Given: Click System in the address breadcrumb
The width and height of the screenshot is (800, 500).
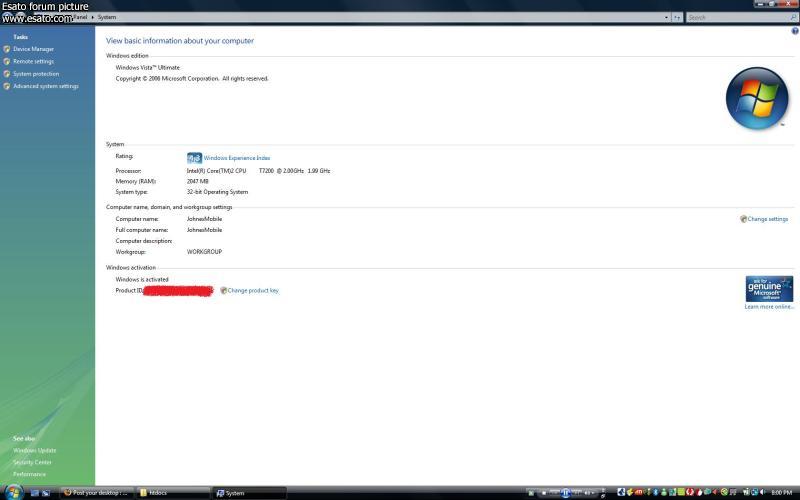Looking at the screenshot, I should click(x=107, y=17).
